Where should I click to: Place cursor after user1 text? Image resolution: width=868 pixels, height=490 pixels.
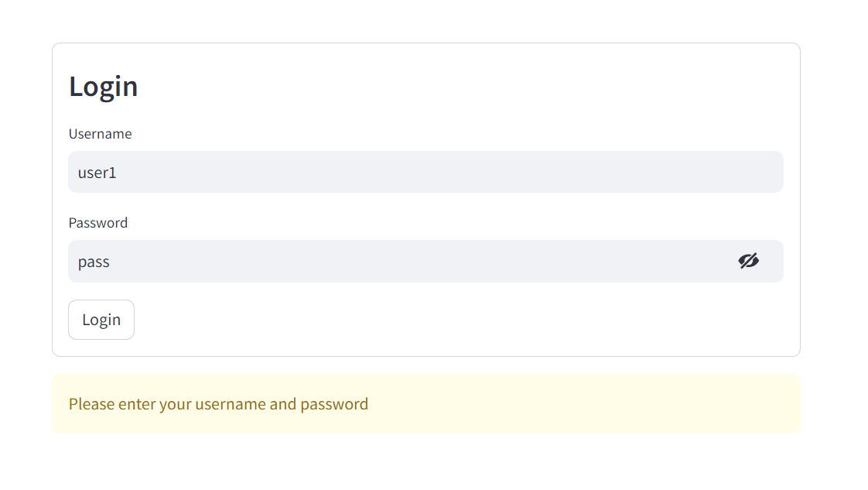[118, 173]
